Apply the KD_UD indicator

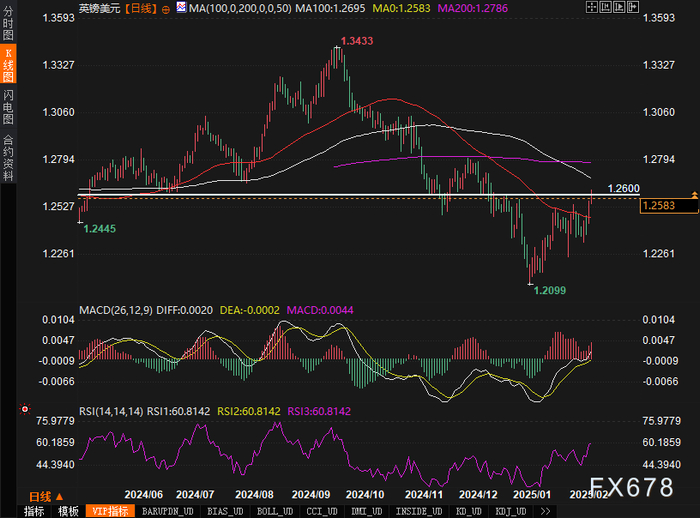coord(468,511)
